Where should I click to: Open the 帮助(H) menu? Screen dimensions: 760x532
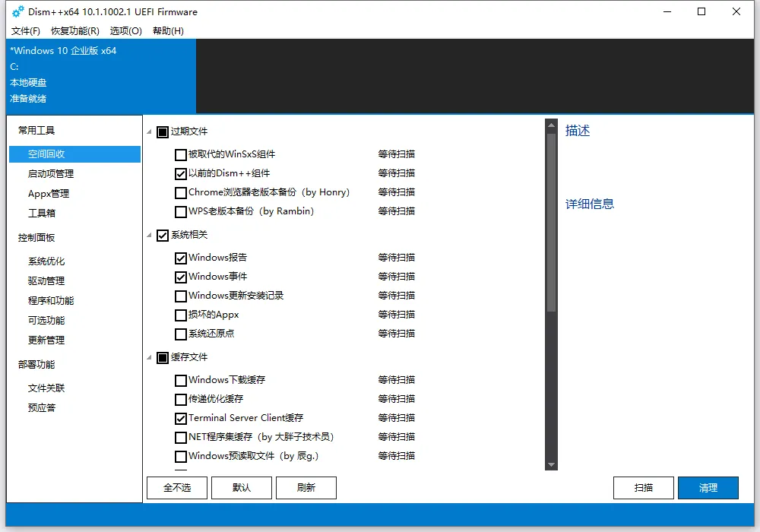[168, 31]
